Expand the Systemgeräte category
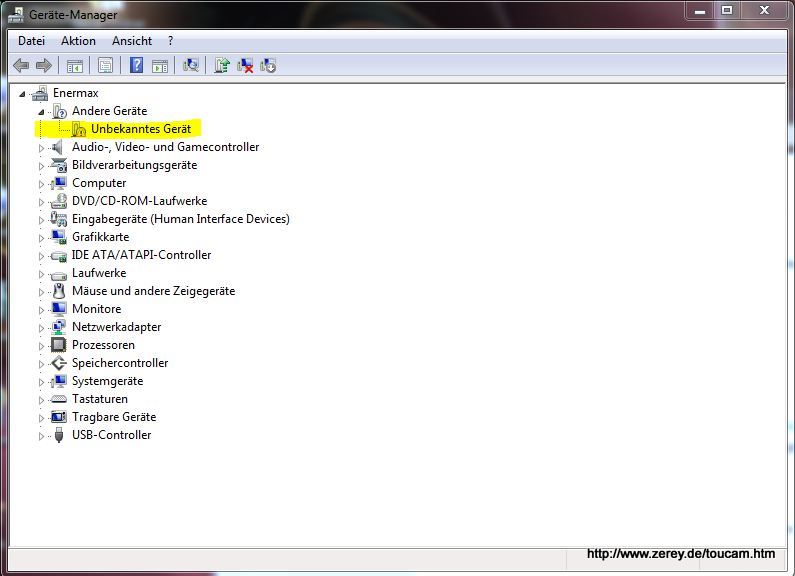 pyautogui.click(x=41, y=382)
